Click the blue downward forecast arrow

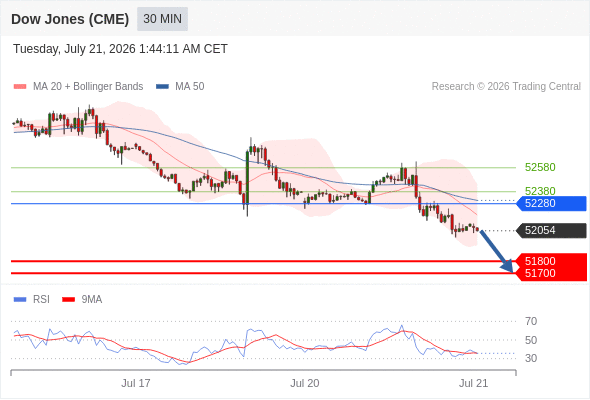497,251
